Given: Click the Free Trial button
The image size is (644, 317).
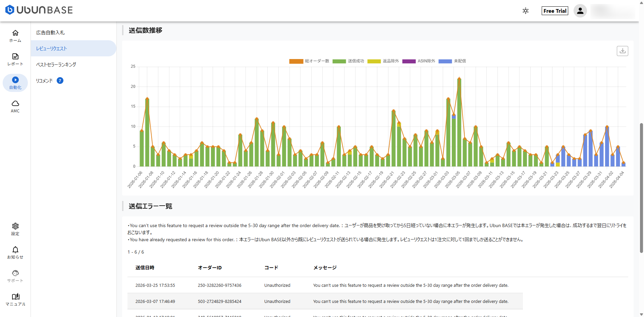Looking at the screenshot, I should tap(555, 11).
